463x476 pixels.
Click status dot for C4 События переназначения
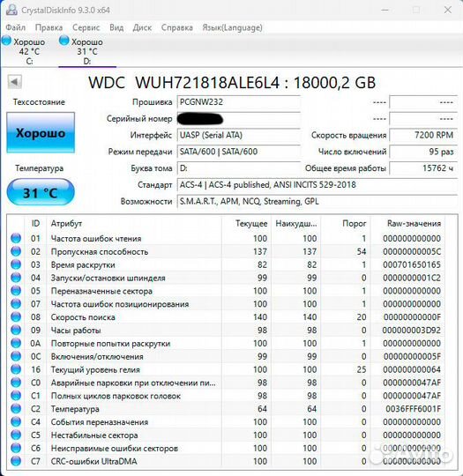[16, 422]
